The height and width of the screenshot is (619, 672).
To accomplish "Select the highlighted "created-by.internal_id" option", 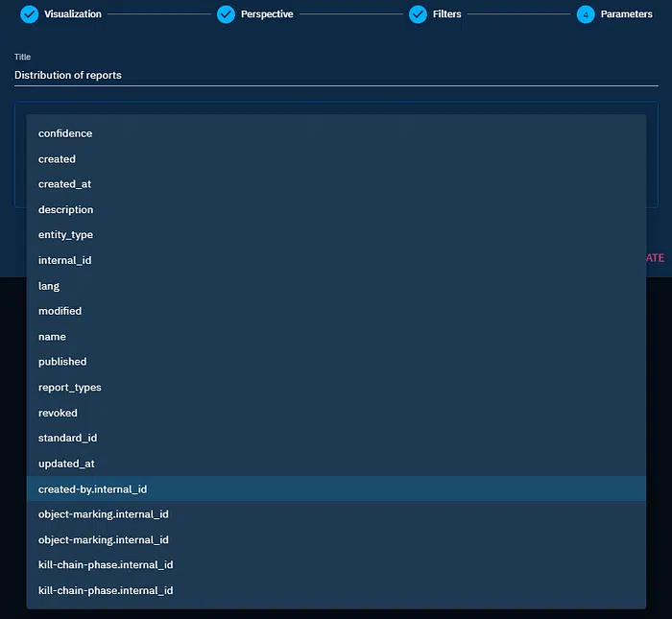I will 92,489.
